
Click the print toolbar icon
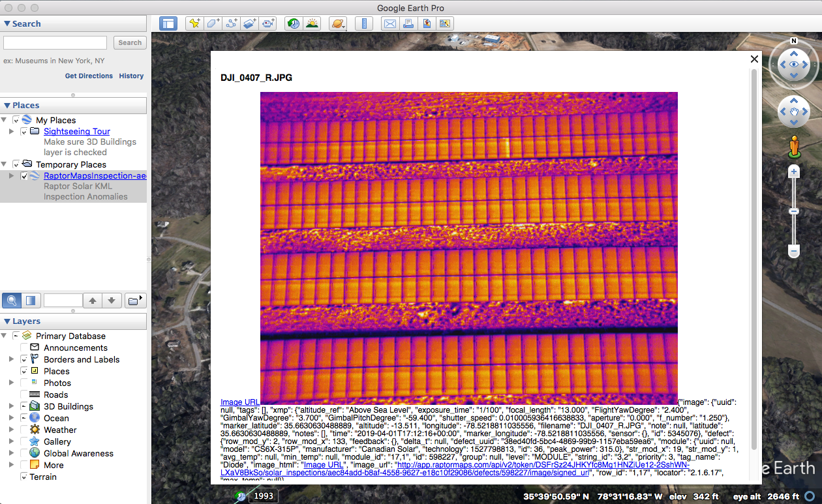point(408,23)
